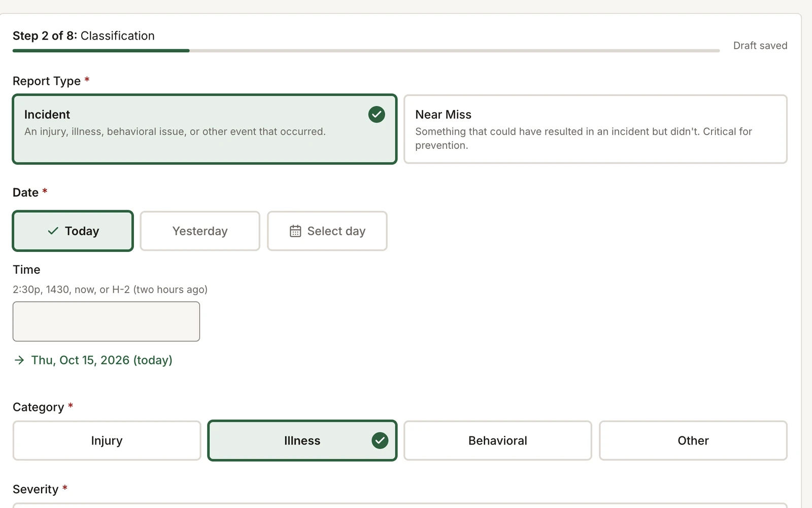Select the Behavioral category
The width and height of the screenshot is (812, 508).
(x=498, y=440)
